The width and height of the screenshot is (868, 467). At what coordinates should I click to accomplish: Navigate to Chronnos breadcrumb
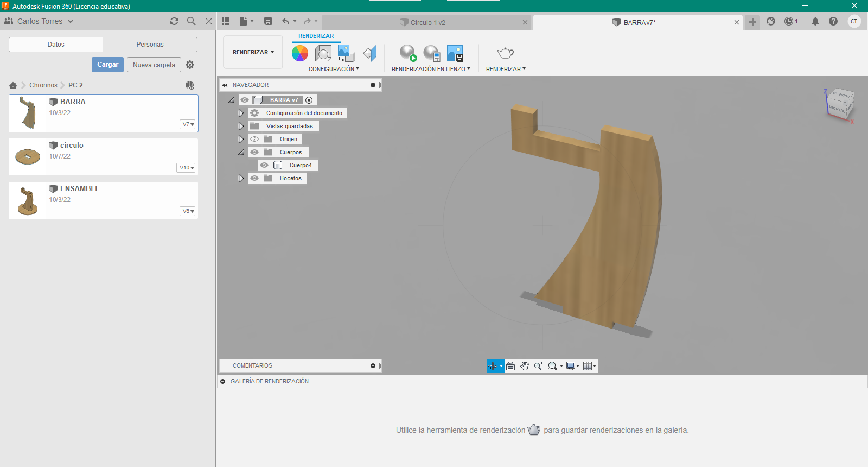[43, 85]
